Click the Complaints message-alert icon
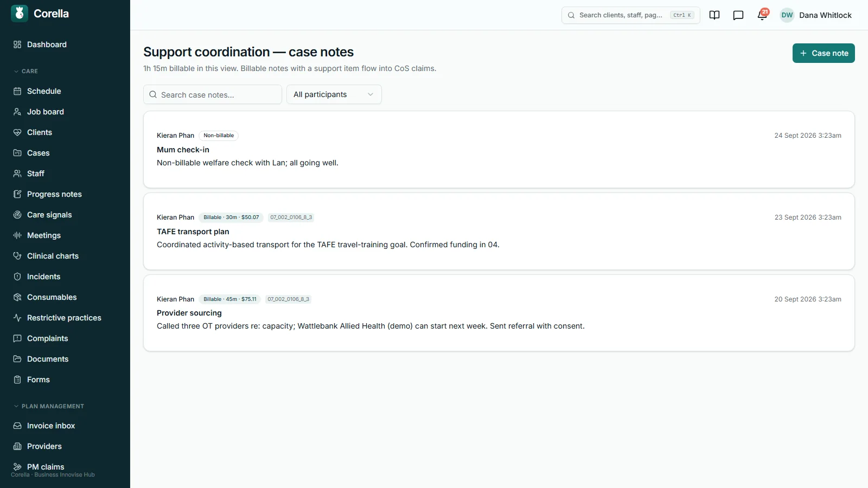The width and height of the screenshot is (868, 488). (x=17, y=338)
